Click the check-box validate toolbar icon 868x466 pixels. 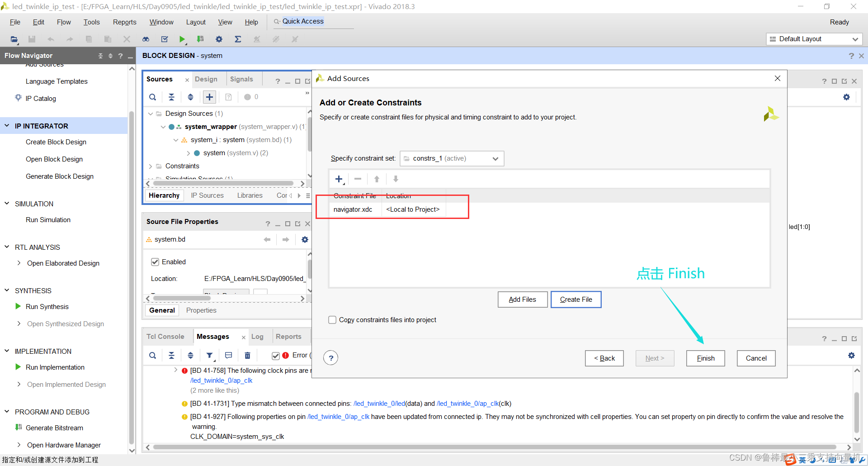[x=165, y=39]
